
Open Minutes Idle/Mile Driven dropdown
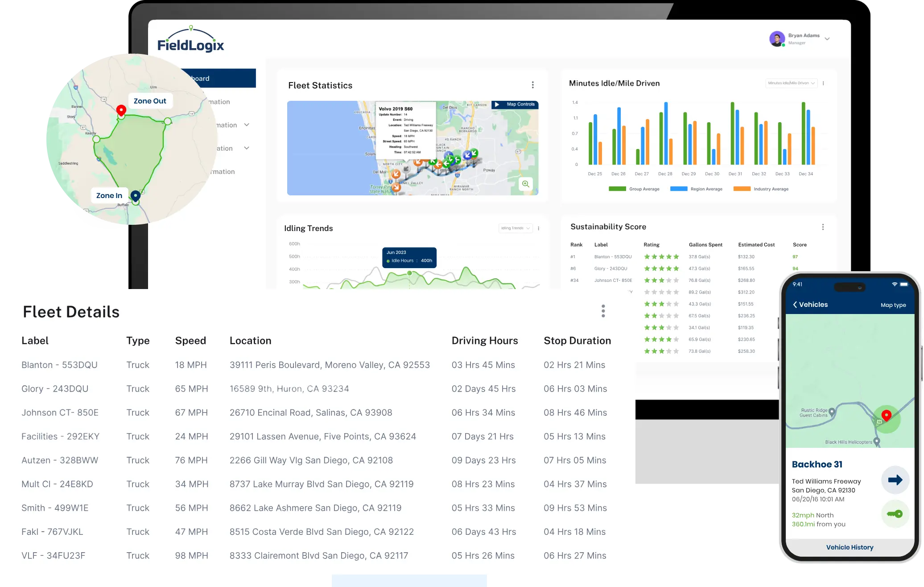(791, 83)
